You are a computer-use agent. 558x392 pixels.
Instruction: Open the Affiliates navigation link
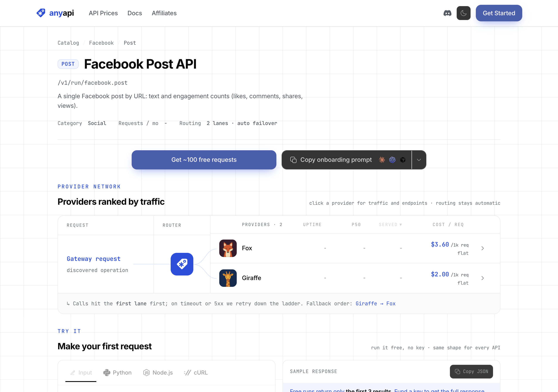click(x=164, y=13)
